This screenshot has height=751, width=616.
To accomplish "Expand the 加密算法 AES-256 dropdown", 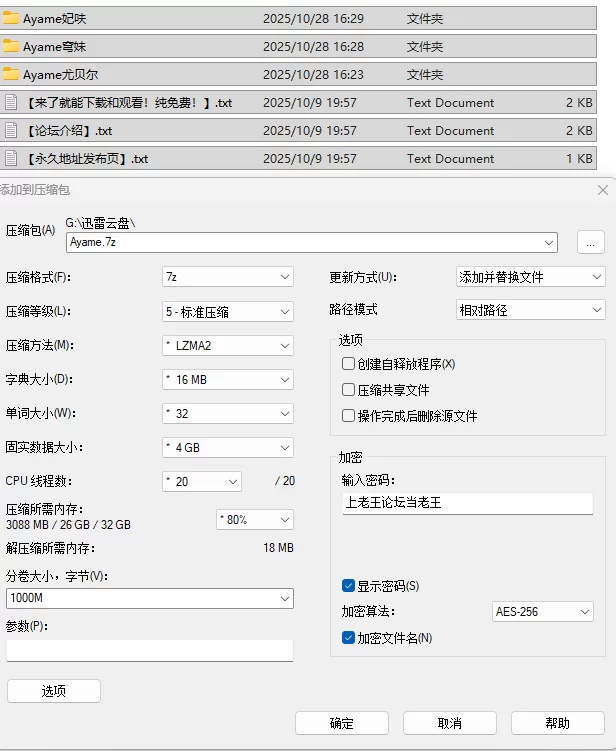I will (543, 612).
